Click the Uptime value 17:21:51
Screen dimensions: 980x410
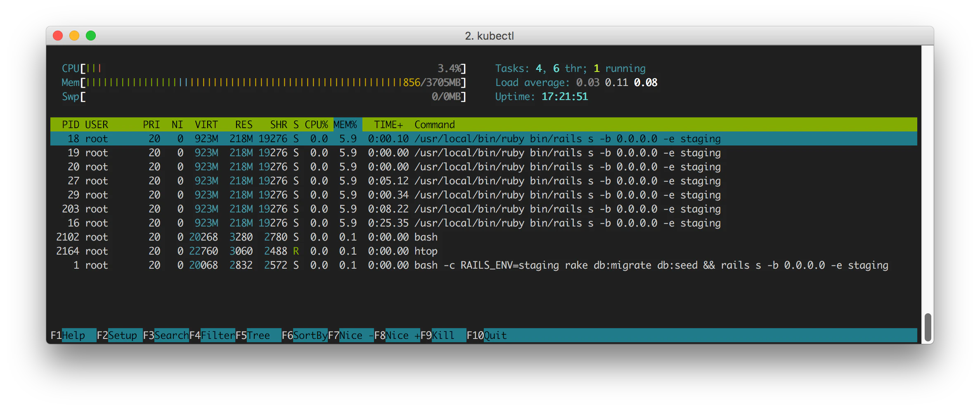pyautogui.click(x=564, y=96)
